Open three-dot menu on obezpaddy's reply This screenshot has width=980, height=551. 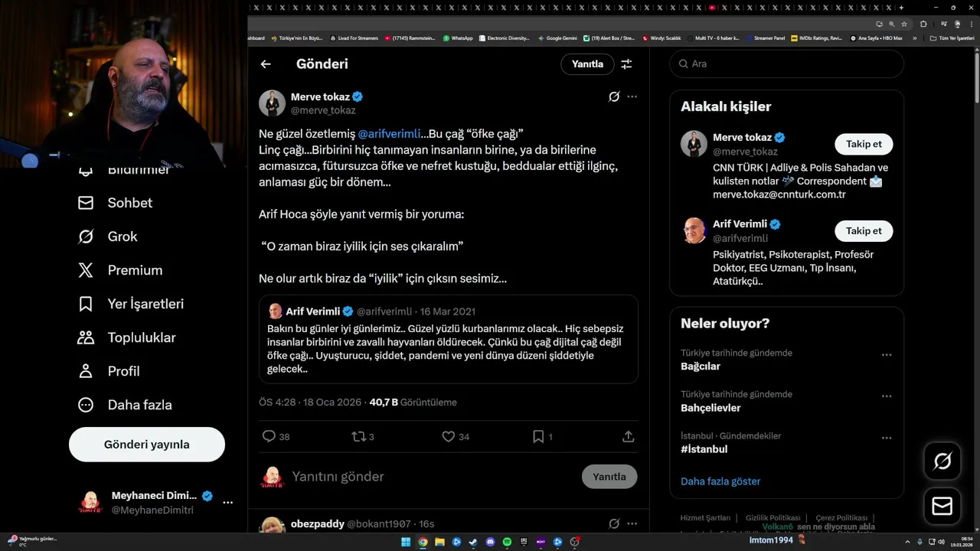coord(632,523)
